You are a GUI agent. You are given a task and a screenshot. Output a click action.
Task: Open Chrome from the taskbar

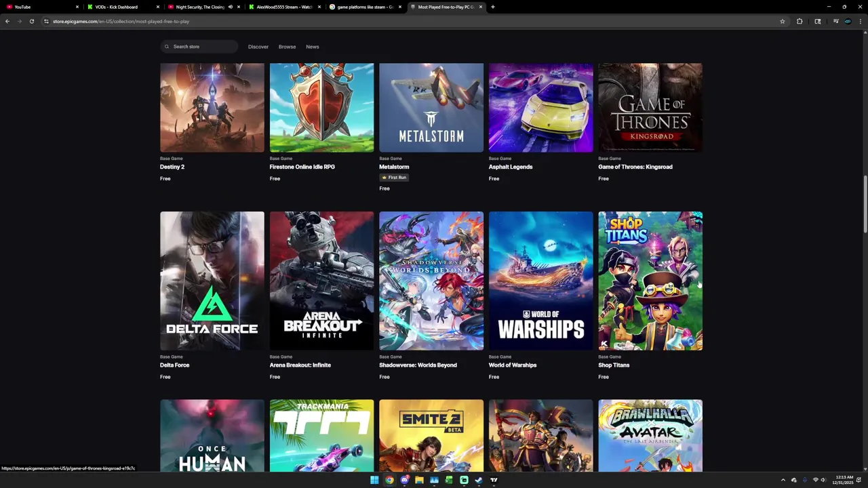point(389,480)
